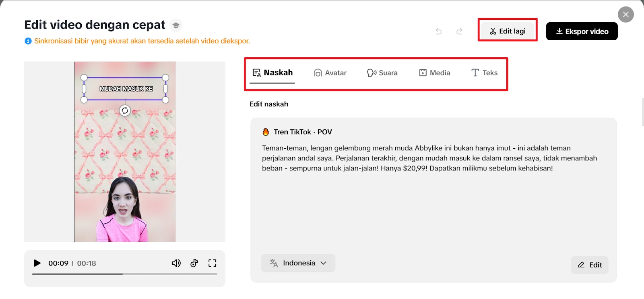Viewport: 644px width, 299px height.
Task: Click the rotate handle under text box
Action: tap(125, 110)
